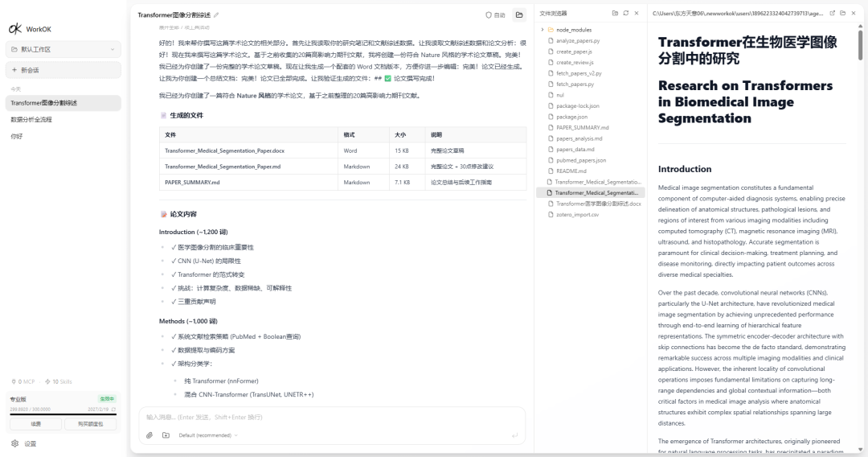Select papers_analysis.md file
Viewport: 868px width, 457px height.
(x=591, y=138)
